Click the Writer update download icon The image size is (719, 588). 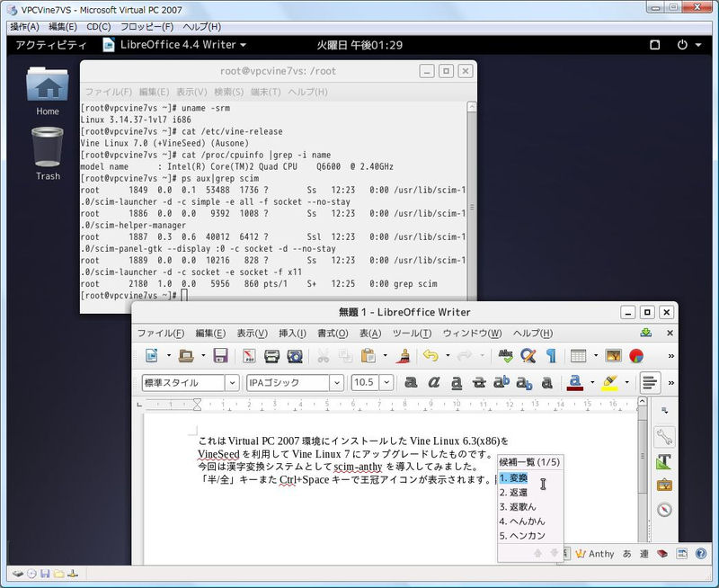(646, 333)
